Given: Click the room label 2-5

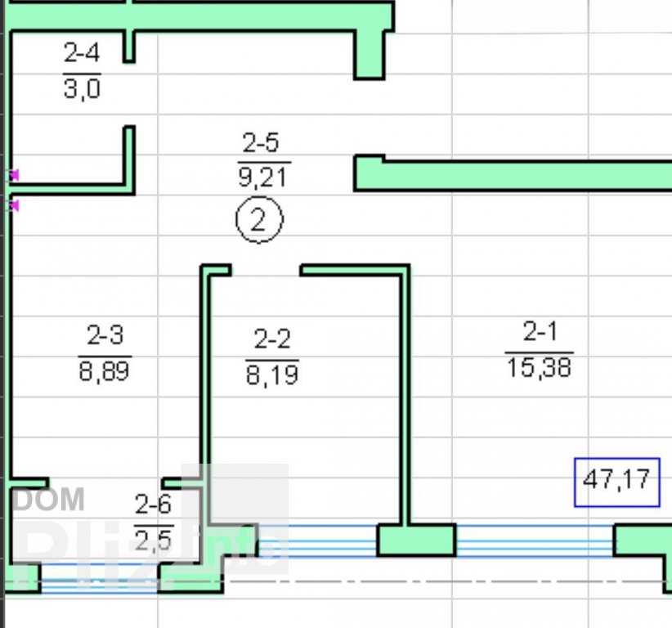Looking at the screenshot, I should click(x=261, y=143).
